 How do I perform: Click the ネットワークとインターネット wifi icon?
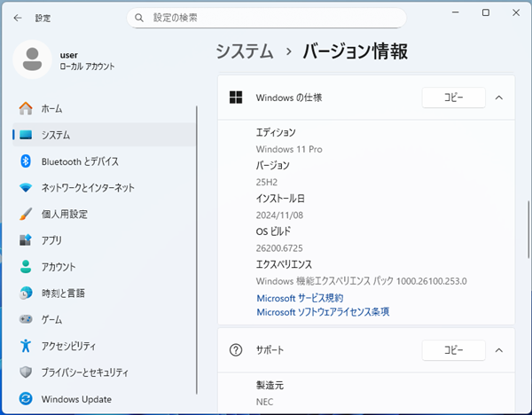[x=26, y=187]
